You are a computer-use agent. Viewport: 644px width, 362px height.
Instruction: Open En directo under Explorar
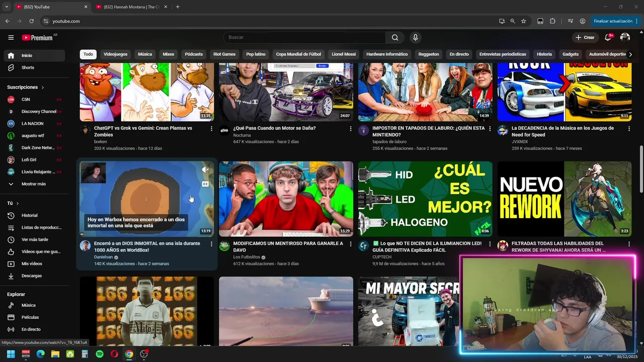(x=34, y=329)
